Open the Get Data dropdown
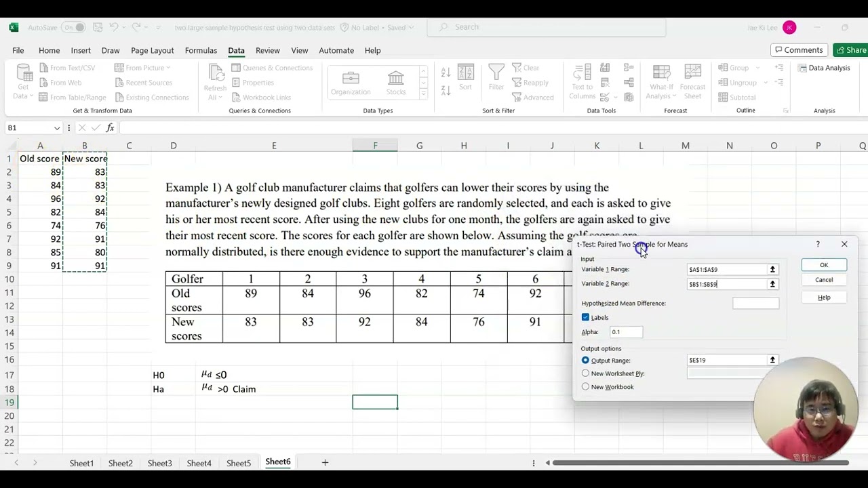868x488 pixels. (23, 82)
